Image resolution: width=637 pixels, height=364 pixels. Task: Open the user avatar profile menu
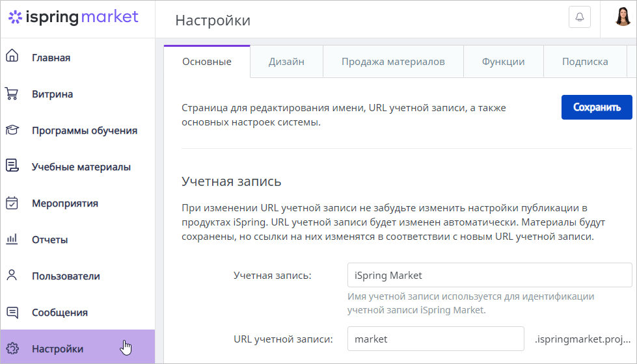(623, 17)
